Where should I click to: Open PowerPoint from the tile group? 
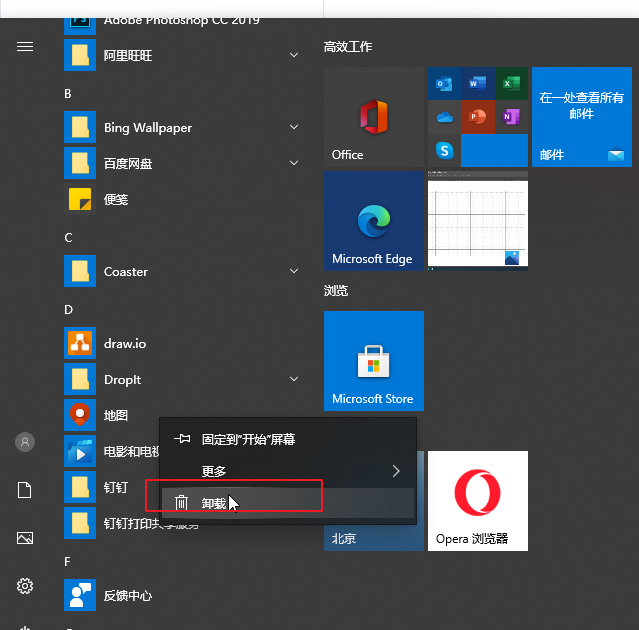[478, 117]
